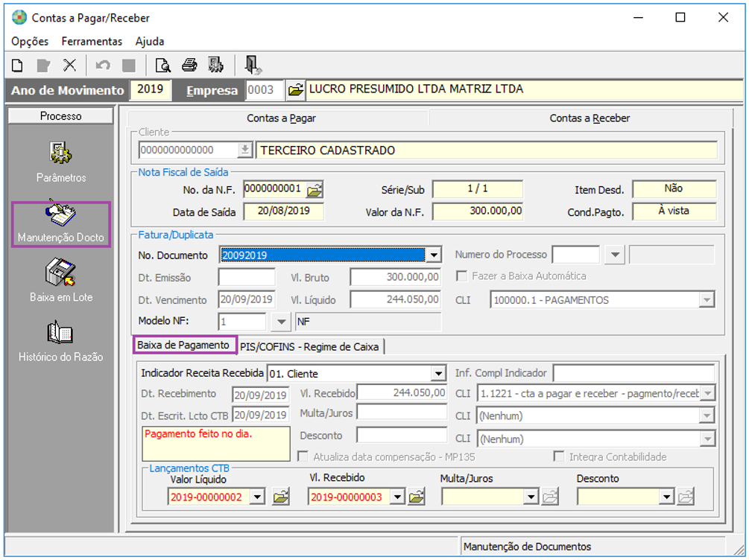Screen dimensions: 749x560
Task: Open Baixa em Lote in the sidebar
Action: point(61,281)
